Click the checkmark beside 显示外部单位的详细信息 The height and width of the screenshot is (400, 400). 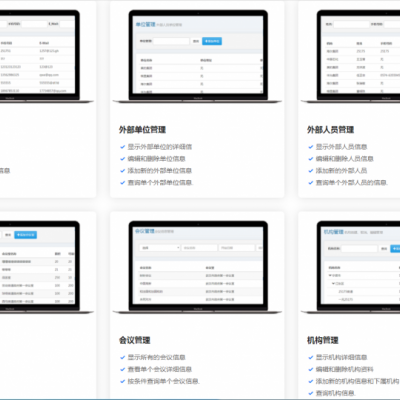click(x=122, y=147)
